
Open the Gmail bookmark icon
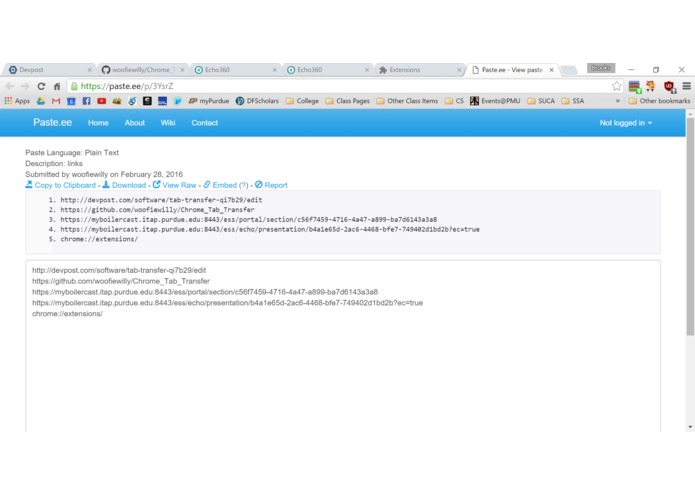click(56, 101)
